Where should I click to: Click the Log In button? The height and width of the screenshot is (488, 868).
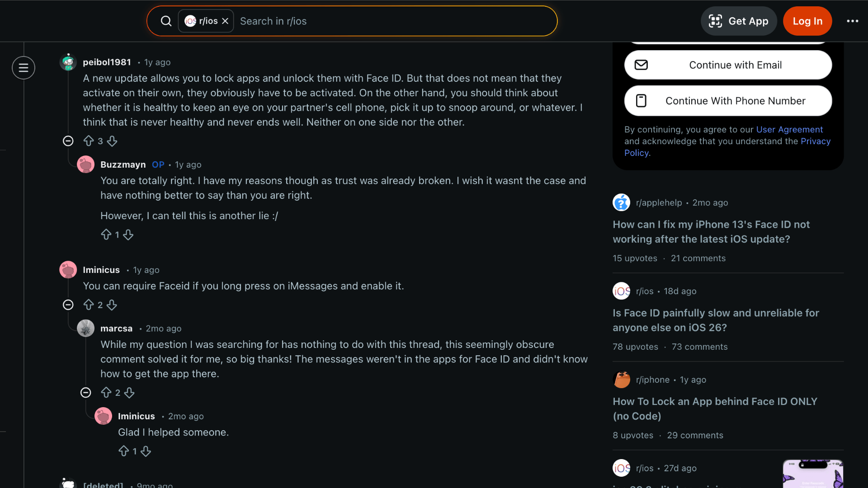pyautogui.click(x=807, y=21)
